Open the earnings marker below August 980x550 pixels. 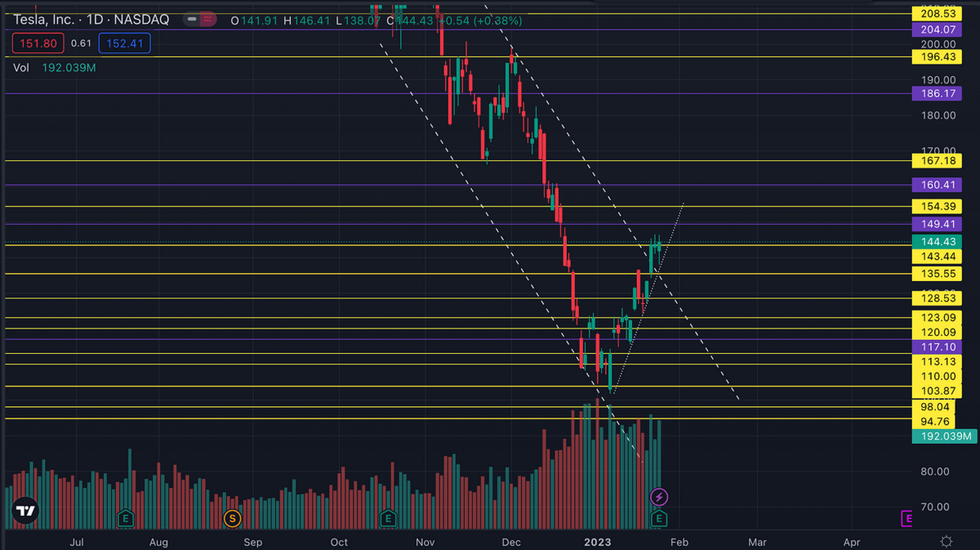pos(125,517)
